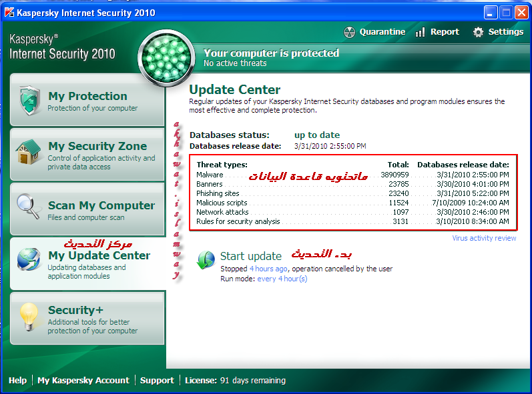This screenshot has height=394, width=532.
Task: Click the 'up to date' databases status
Action: [317, 135]
